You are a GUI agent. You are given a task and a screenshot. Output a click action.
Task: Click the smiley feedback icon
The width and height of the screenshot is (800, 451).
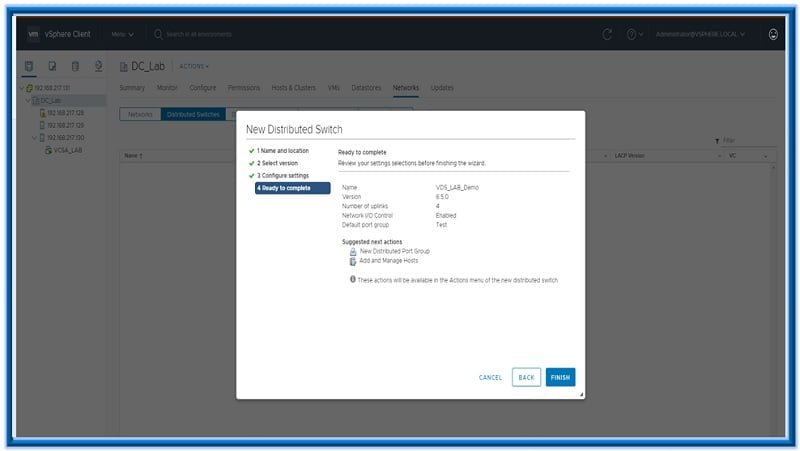coord(773,34)
